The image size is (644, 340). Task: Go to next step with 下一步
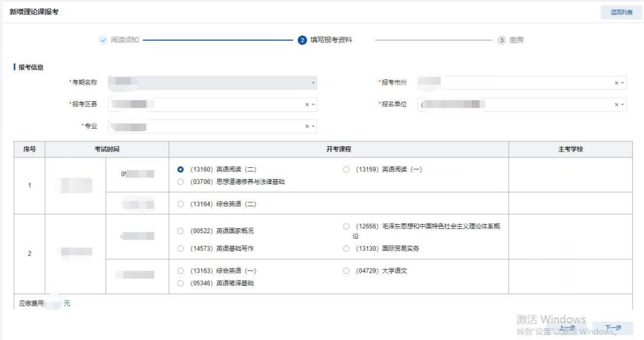[x=613, y=328]
